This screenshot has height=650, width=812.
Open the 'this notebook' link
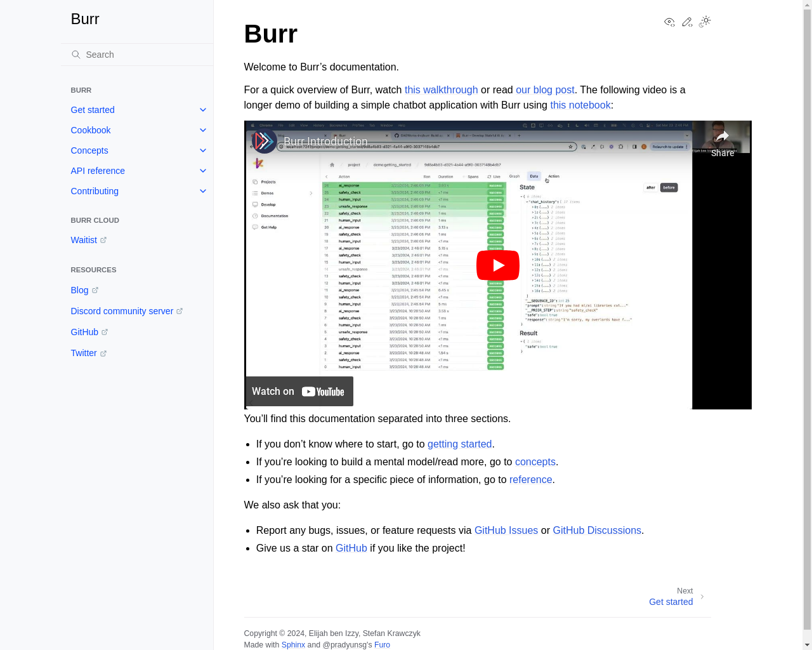[580, 105]
